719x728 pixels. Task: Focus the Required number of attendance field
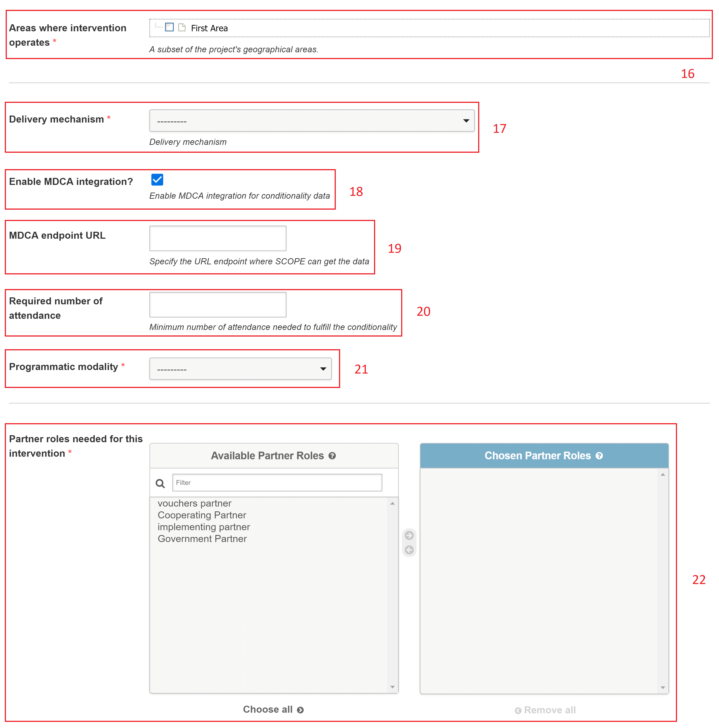[218, 304]
